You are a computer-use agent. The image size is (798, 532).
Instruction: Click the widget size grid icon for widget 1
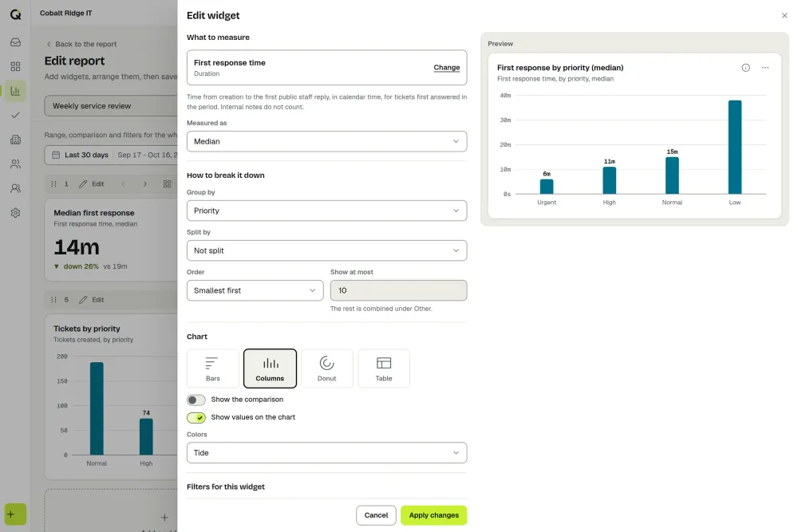tap(167, 184)
